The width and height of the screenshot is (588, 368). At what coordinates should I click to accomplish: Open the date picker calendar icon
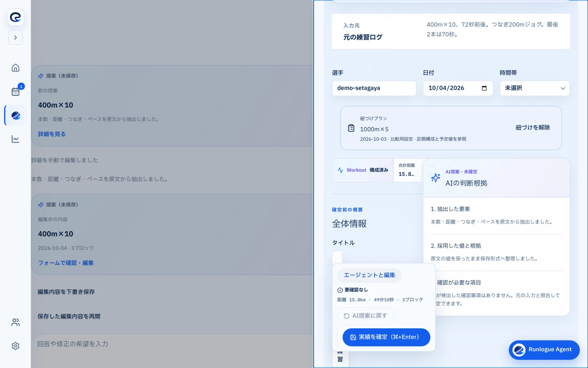pos(484,88)
